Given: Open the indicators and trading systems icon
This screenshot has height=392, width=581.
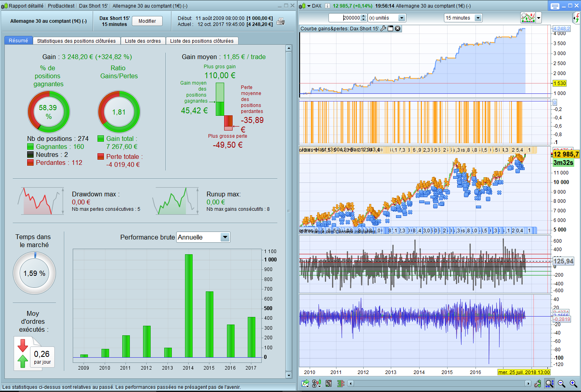Looking at the screenshot, I should pos(528,18).
